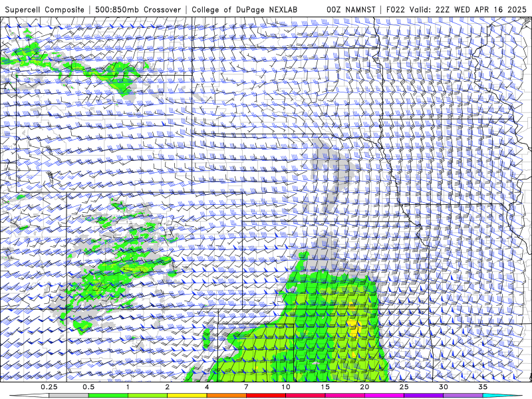Click the Supercell Composite title text
The width and height of the screenshot is (532, 399).
click(45, 10)
